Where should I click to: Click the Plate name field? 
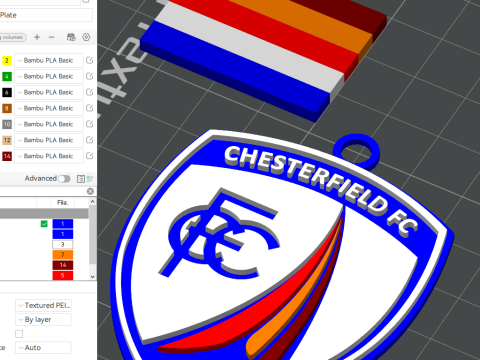click(46, 15)
